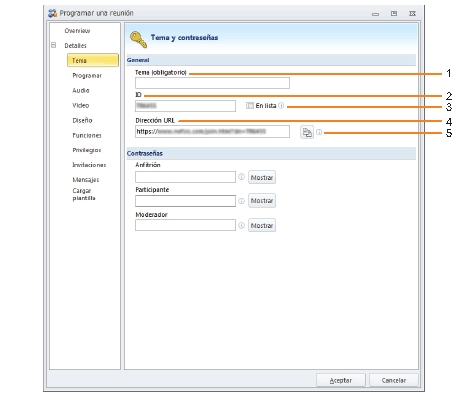
Task: Focus the Moderador password field
Action: (185, 225)
